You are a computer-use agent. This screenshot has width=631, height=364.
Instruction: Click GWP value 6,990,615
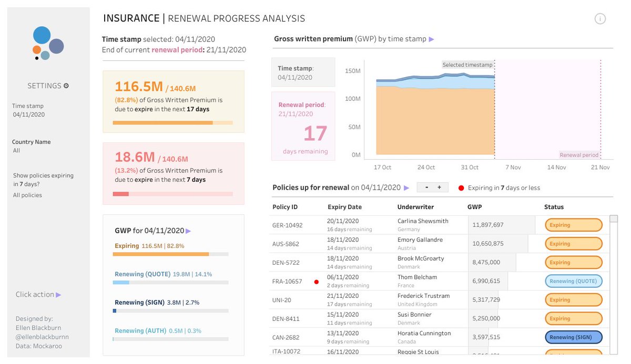tap(486, 282)
